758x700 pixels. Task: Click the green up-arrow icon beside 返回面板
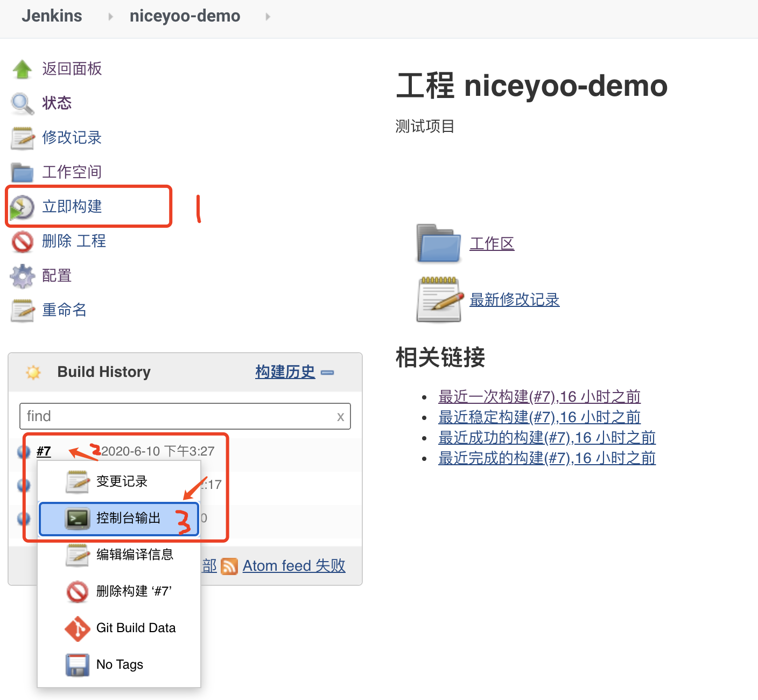(x=22, y=69)
